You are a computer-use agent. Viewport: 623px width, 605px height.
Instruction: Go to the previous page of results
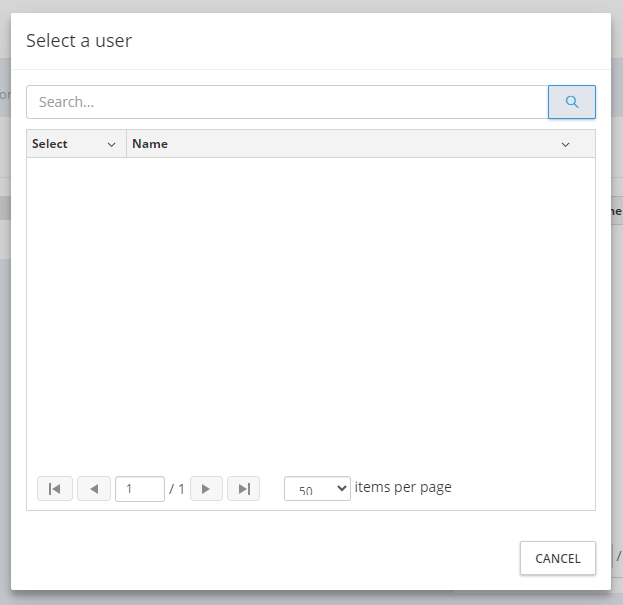point(94,489)
